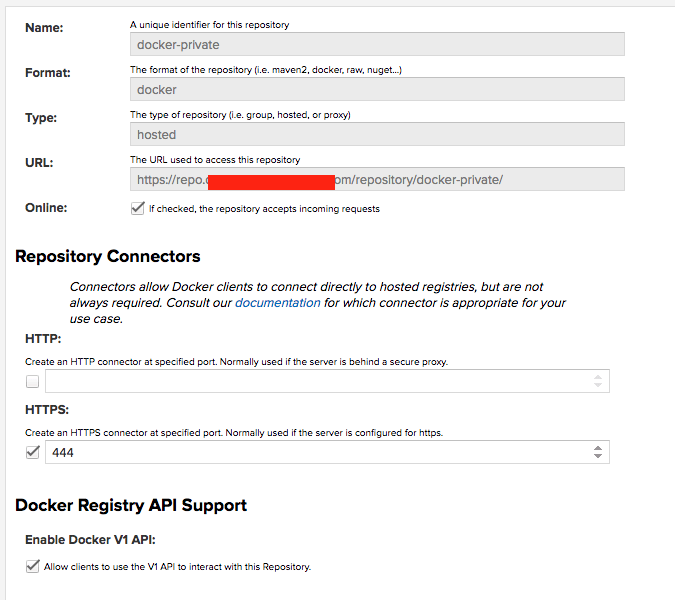Decrement HTTPS port 444 with down arrow
This screenshot has width=675, height=600.
(597, 458)
